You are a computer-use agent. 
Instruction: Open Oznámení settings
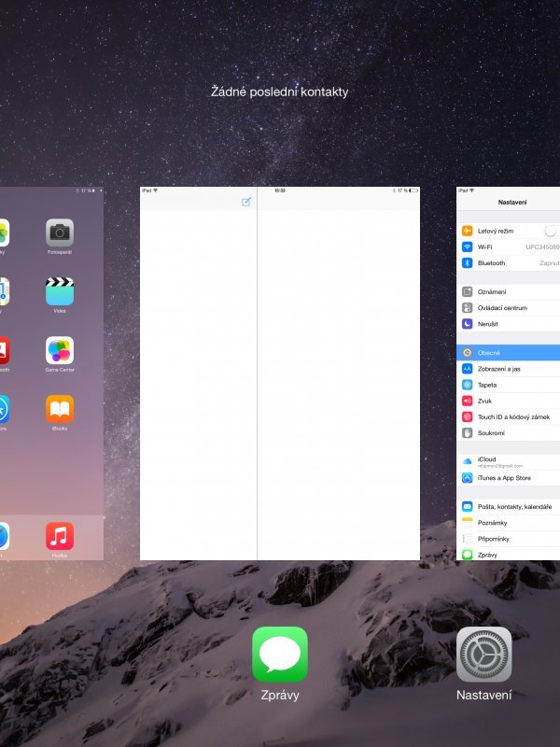pos(508,291)
